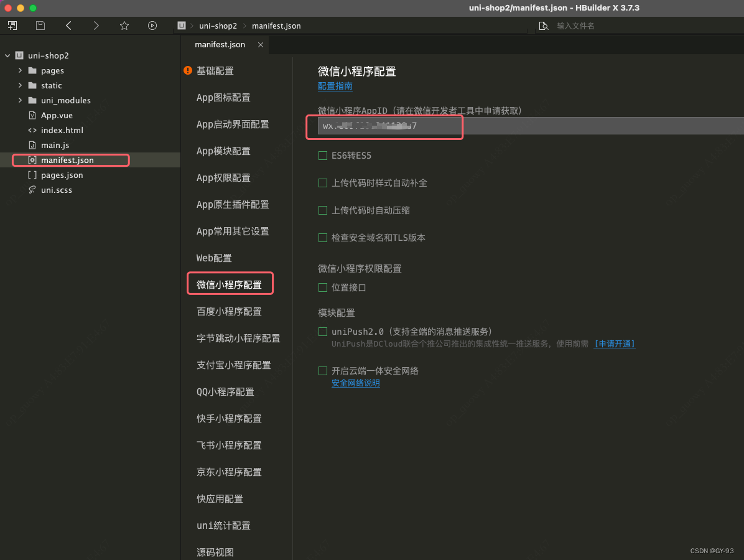Expand the uni_modules folder chevron
This screenshot has height=560, width=744.
coord(20,100)
